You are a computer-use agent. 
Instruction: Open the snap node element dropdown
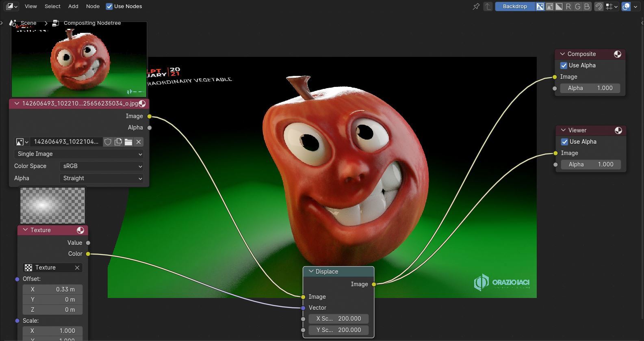click(x=611, y=6)
